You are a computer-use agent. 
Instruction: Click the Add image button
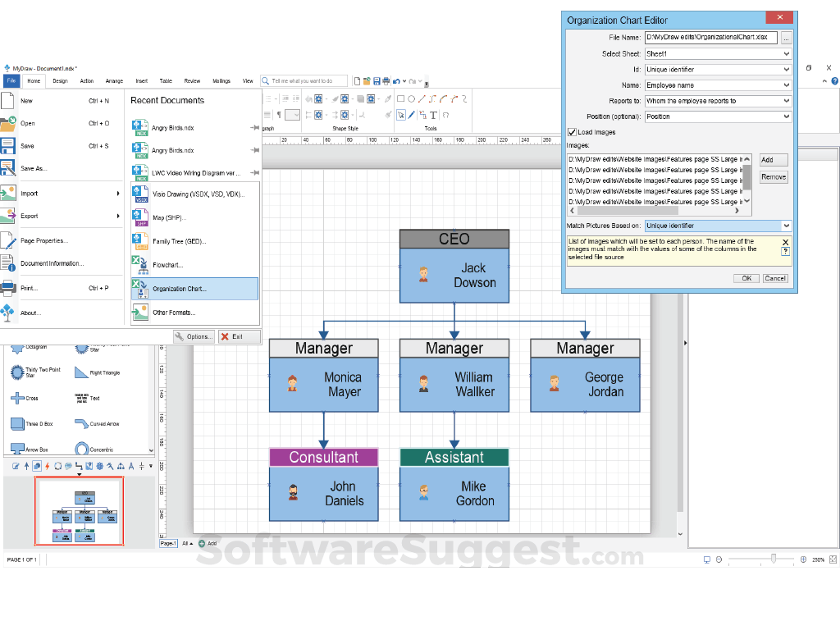[x=774, y=160]
